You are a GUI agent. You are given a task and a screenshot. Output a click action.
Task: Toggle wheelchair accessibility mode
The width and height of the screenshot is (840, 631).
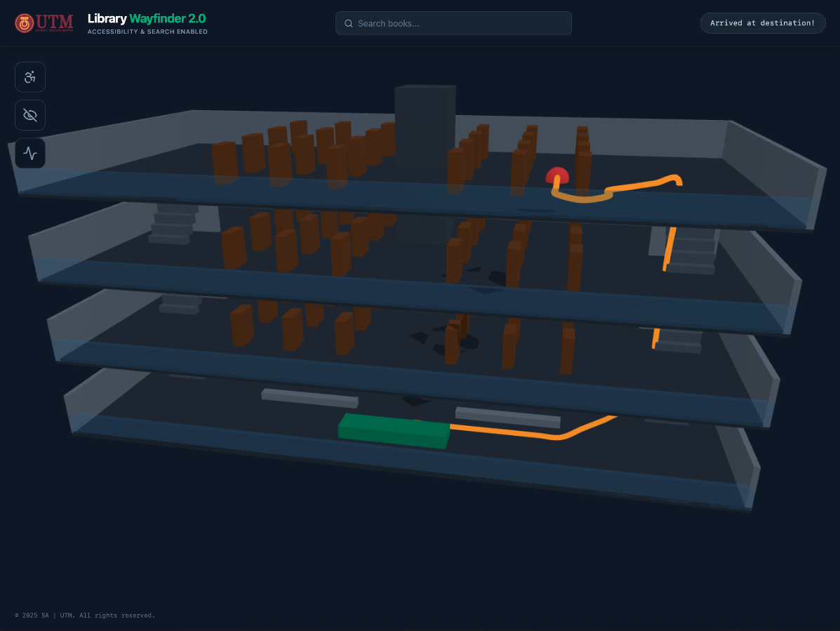tap(30, 77)
